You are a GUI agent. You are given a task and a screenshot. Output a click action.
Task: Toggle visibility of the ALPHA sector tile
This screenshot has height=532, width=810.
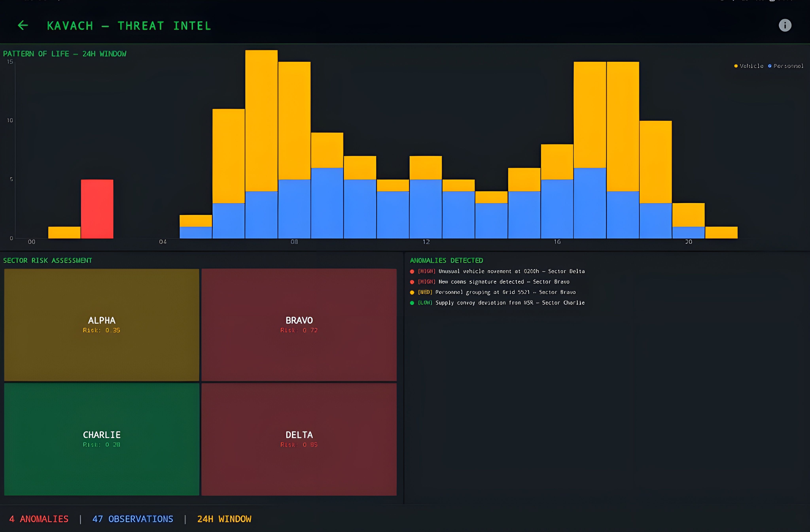pos(101,325)
